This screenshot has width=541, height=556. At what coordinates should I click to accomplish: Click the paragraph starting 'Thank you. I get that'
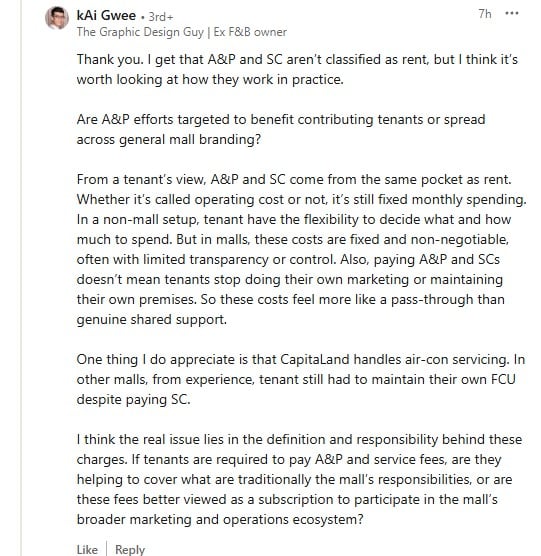point(297,69)
